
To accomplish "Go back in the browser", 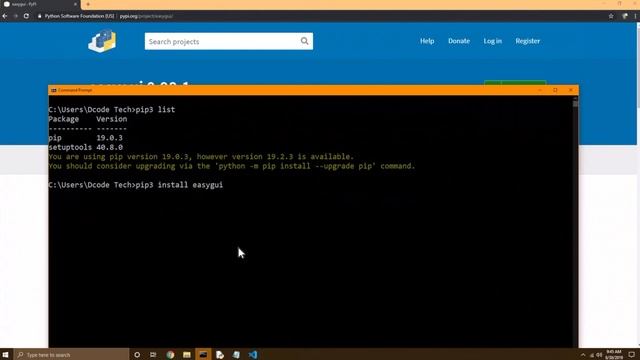I will tap(5, 16).
